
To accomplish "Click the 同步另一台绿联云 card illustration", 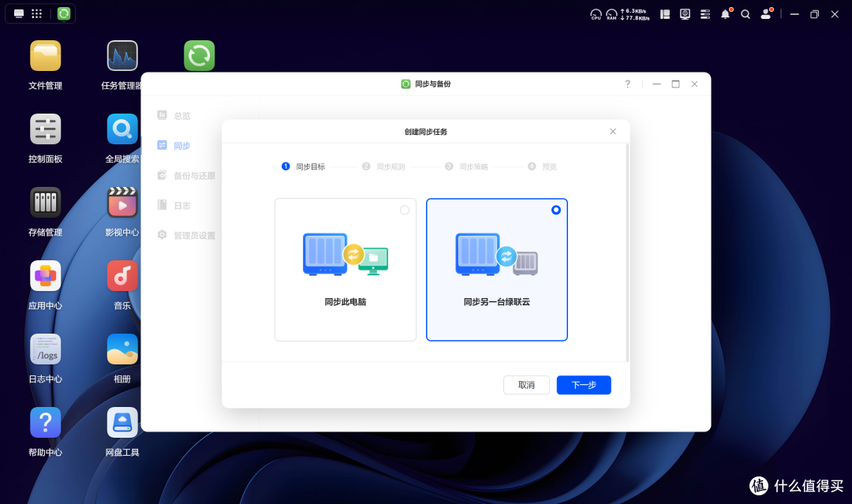I will 497,254.
